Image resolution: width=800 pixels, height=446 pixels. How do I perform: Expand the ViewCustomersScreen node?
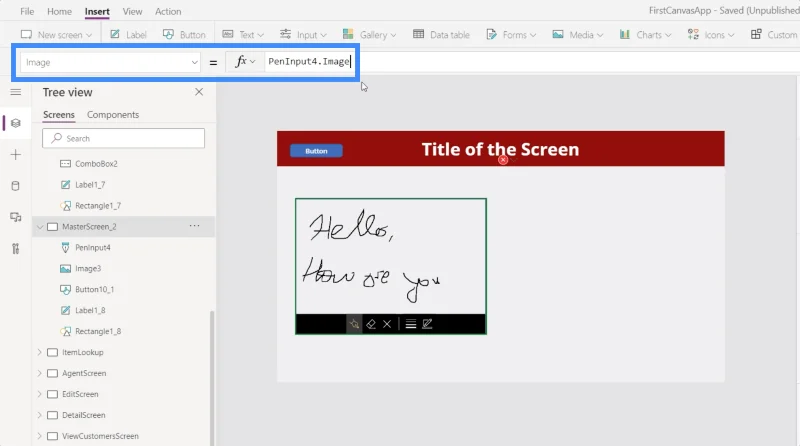[40, 436]
